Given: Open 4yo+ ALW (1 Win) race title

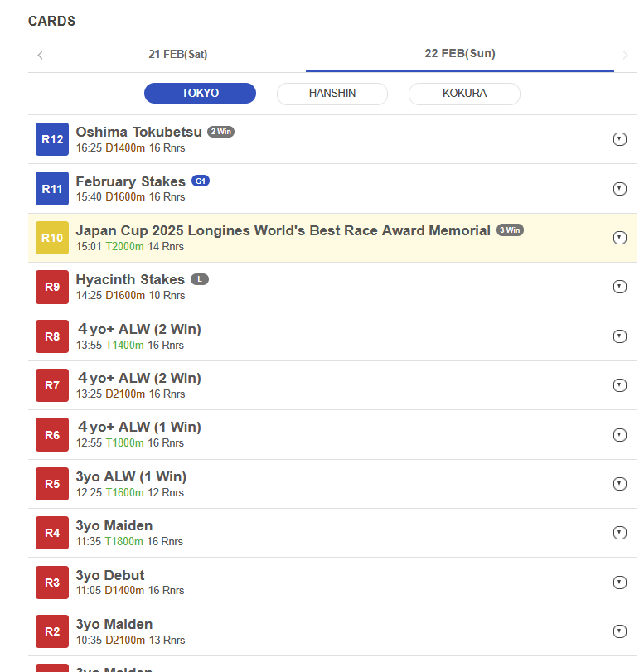Looking at the screenshot, I should click(x=139, y=427).
